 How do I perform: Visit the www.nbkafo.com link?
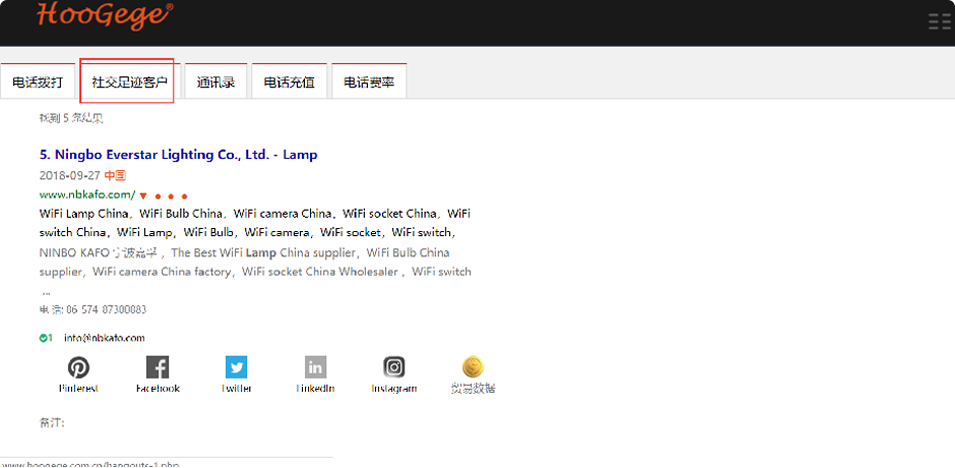(x=88, y=195)
